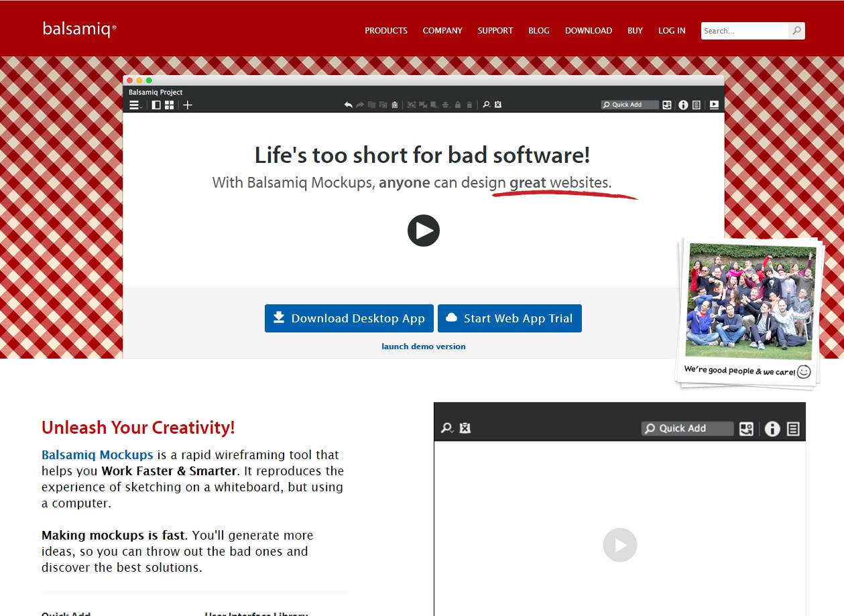Click inside the Search field at top right
The width and height of the screenshot is (844, 616).
coord(743,30)
